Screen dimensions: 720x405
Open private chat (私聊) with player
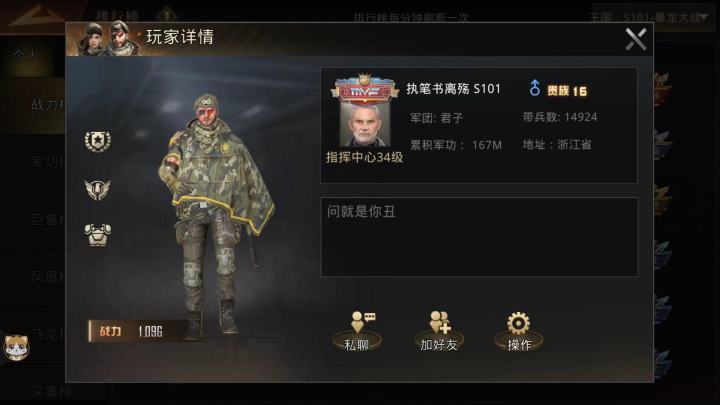click(x=357, y=331)
